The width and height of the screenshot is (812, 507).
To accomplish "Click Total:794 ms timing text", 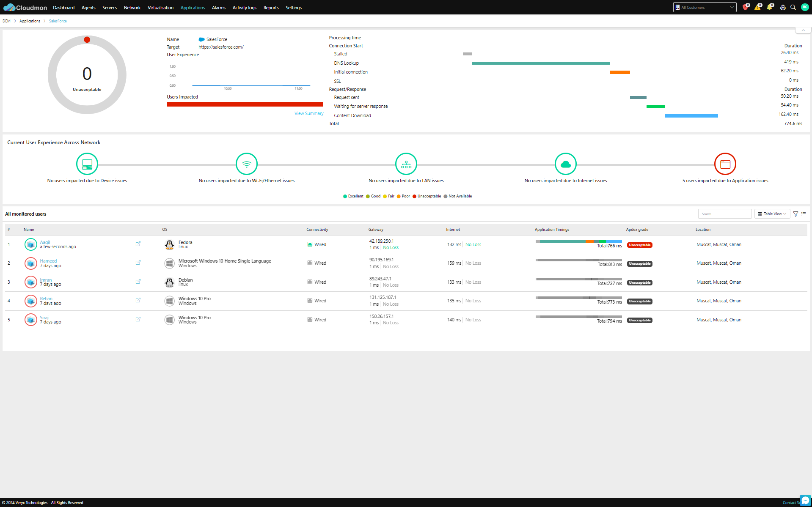I will pyautogui.click(x=609, y=321).
